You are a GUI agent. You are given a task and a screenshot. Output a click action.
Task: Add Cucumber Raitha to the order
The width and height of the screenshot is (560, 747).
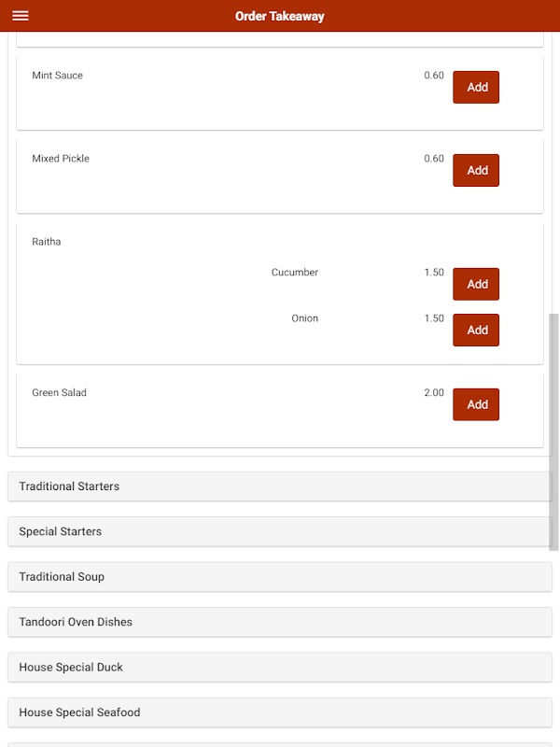coord(476,284)
